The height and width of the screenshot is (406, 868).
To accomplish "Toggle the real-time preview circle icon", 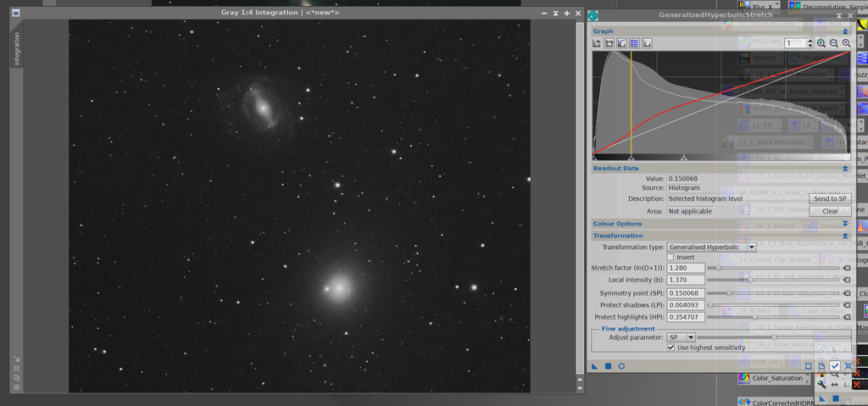I will 621,366.
